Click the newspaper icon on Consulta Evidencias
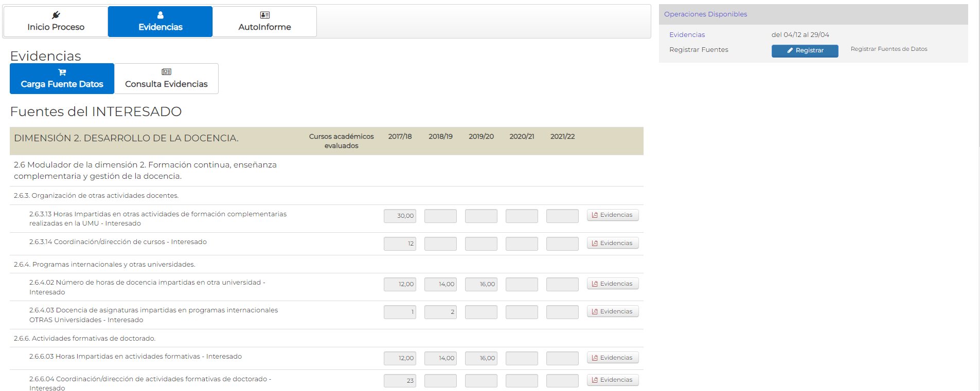This screenshot has height=391, width=980. (166, 72)
